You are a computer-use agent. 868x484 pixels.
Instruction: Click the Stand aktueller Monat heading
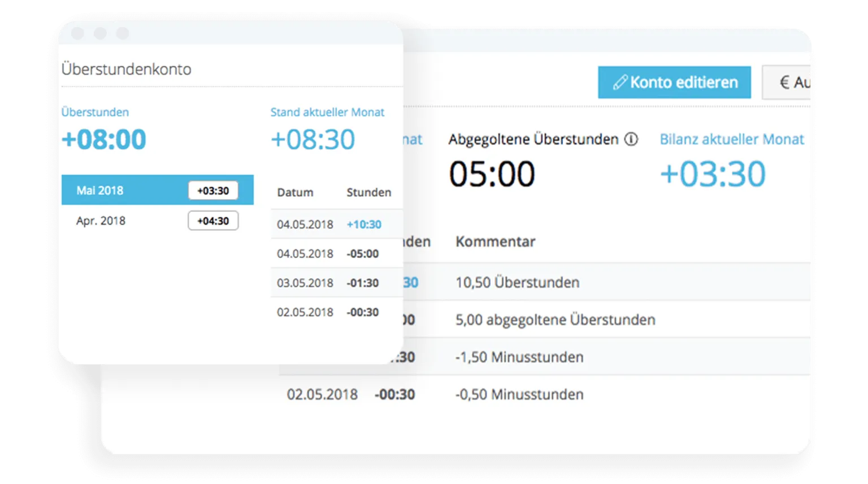328,112
